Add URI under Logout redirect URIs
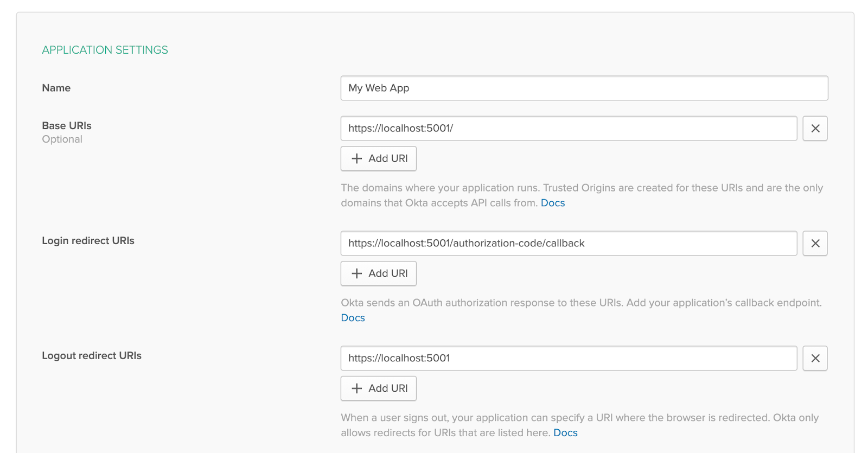 379,388
